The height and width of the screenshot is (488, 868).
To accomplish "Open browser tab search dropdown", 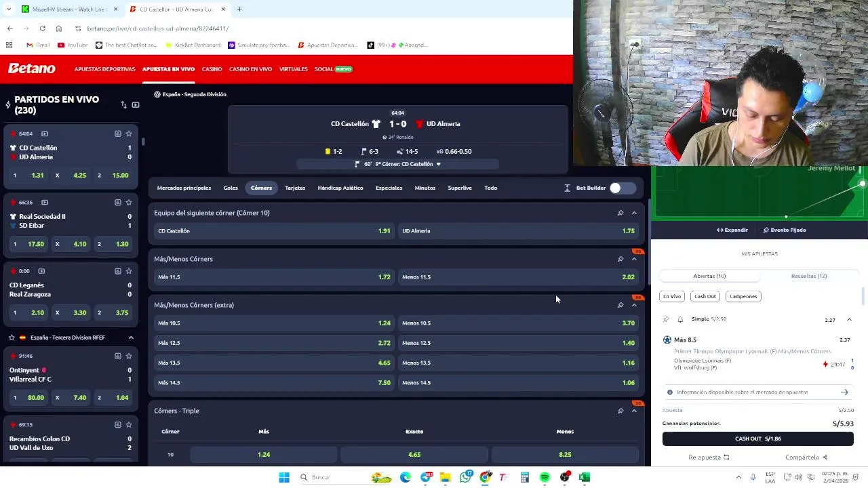I will (x=9, y=9).
